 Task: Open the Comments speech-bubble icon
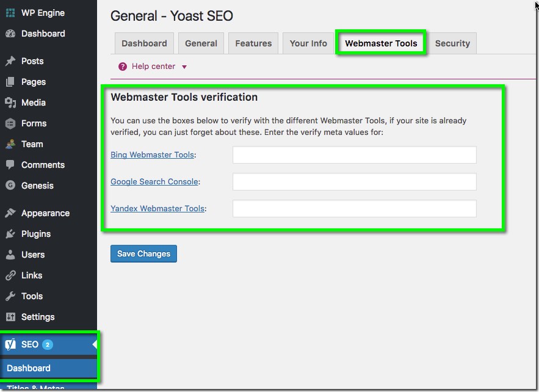(x=10, y=165)
